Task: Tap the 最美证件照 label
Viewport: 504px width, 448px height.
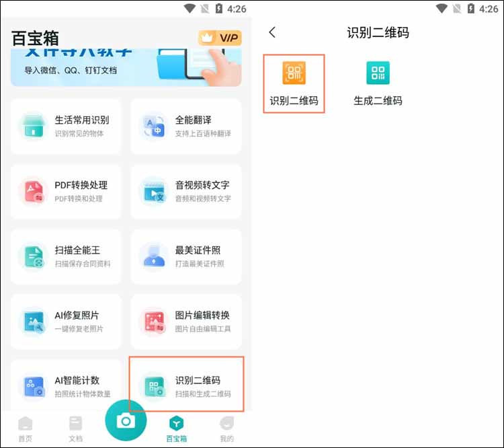Action: [198, 250]
